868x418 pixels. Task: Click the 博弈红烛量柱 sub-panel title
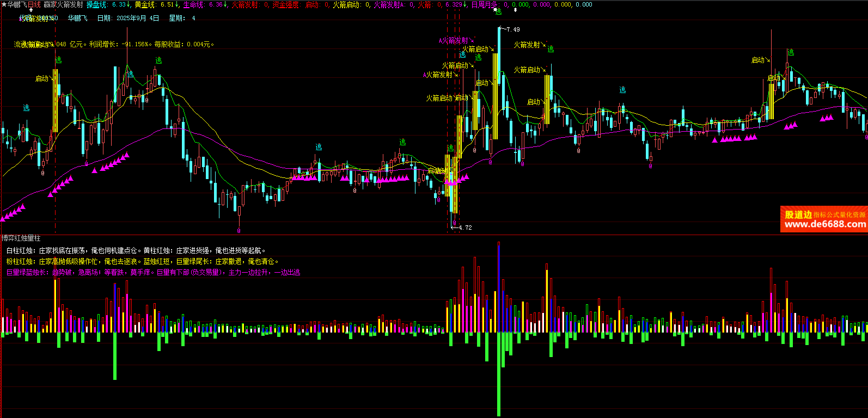(x=21, y=238)
